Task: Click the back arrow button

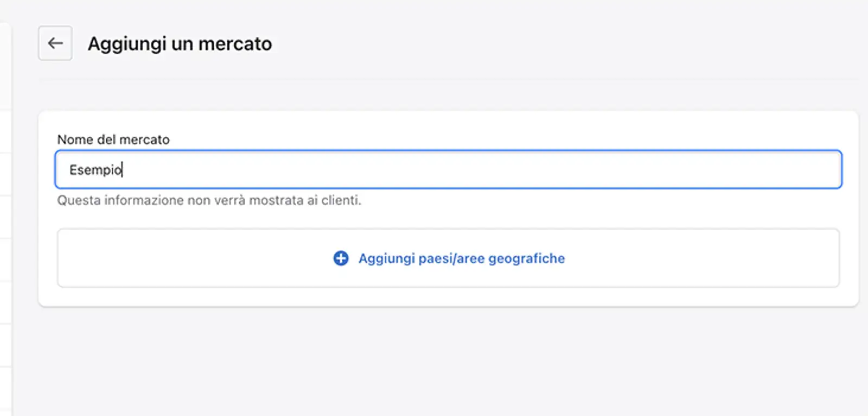Action: point(55,43)
